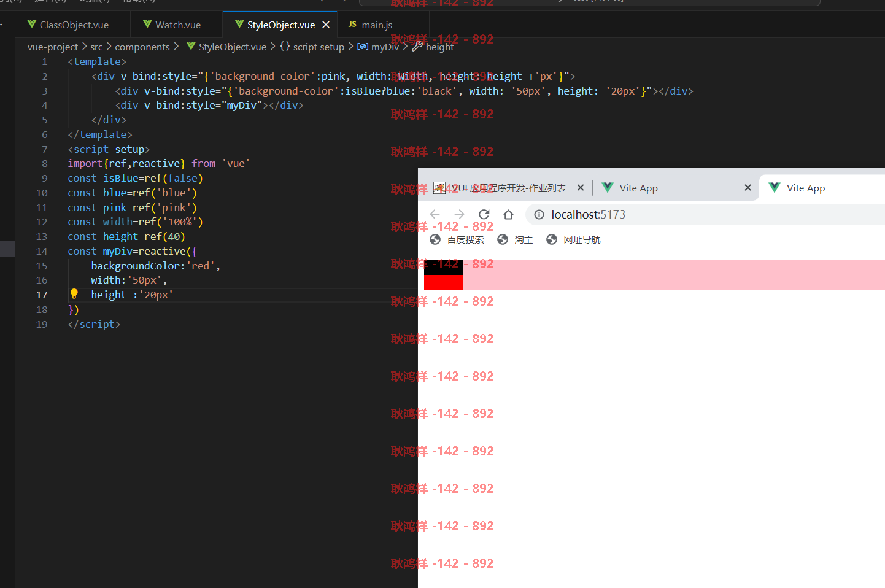The height and width of the screenshot is (588, 885).
Task: Close the VUE应用程序开发-作业列表 browser tab
Action: (581, 188)
